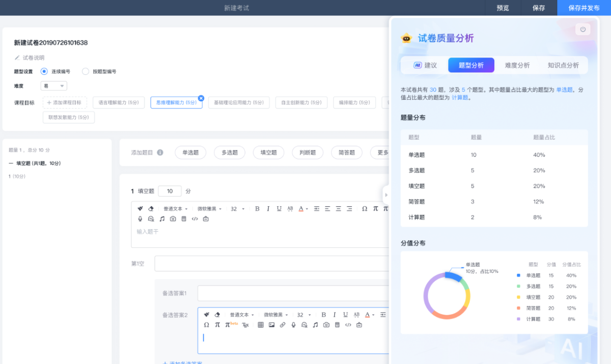Click the orange 简答题 legend color swatch
Viewport: 611px width, 364px height.
(518, 308)
